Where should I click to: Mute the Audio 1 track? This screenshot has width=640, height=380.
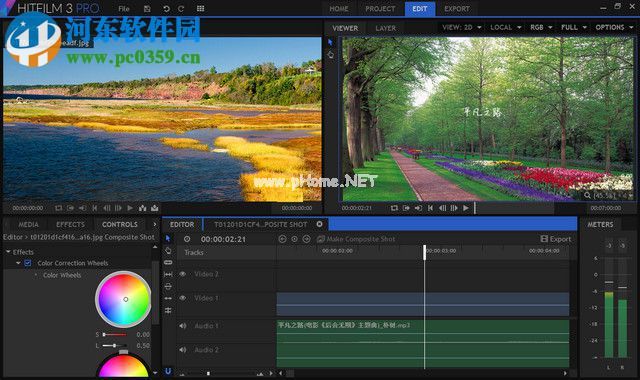point(183,326)
